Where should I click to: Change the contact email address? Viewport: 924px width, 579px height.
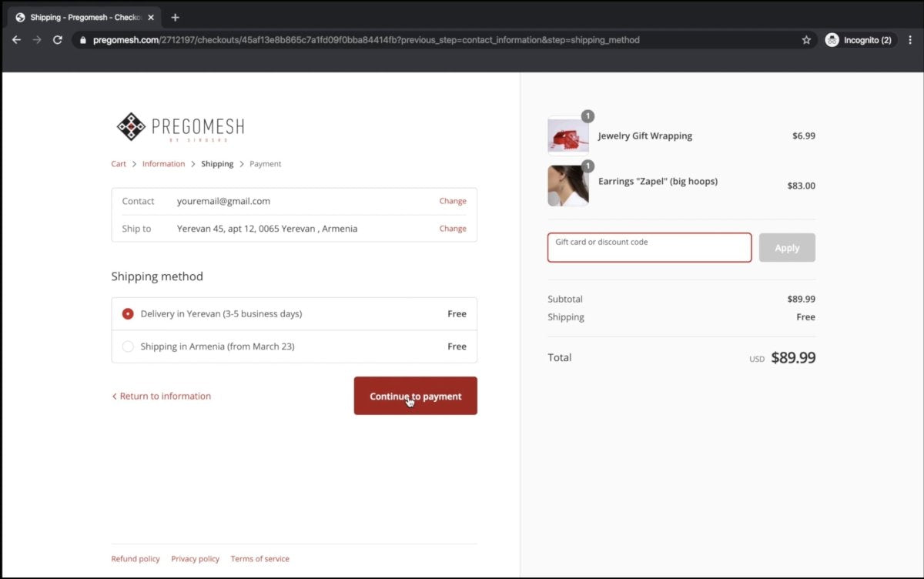pos(452,201)
